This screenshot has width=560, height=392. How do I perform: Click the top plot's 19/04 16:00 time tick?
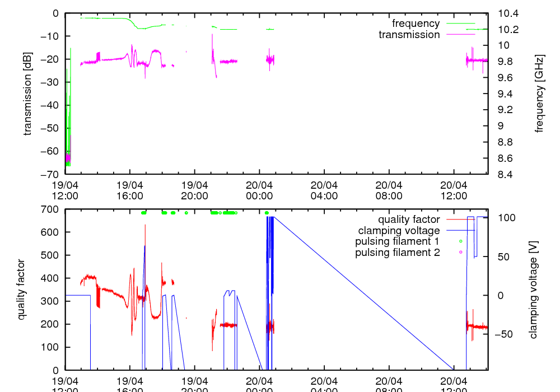point(130,190)
